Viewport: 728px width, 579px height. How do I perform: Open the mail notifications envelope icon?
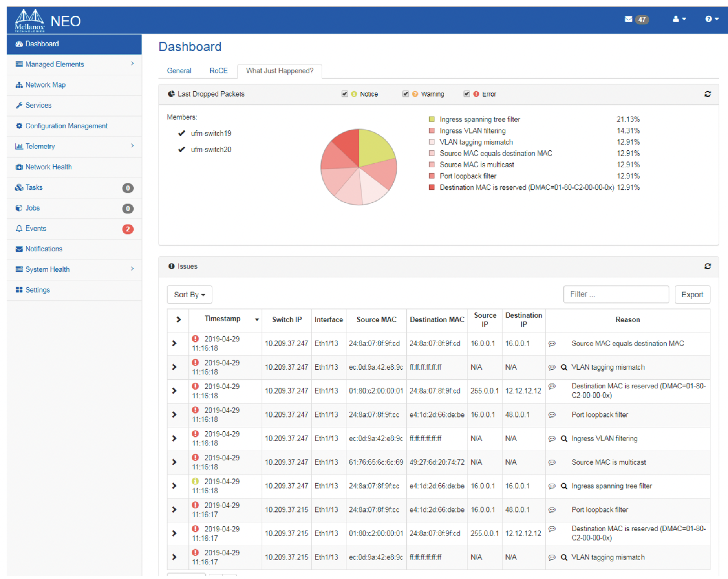click(628, 19)
